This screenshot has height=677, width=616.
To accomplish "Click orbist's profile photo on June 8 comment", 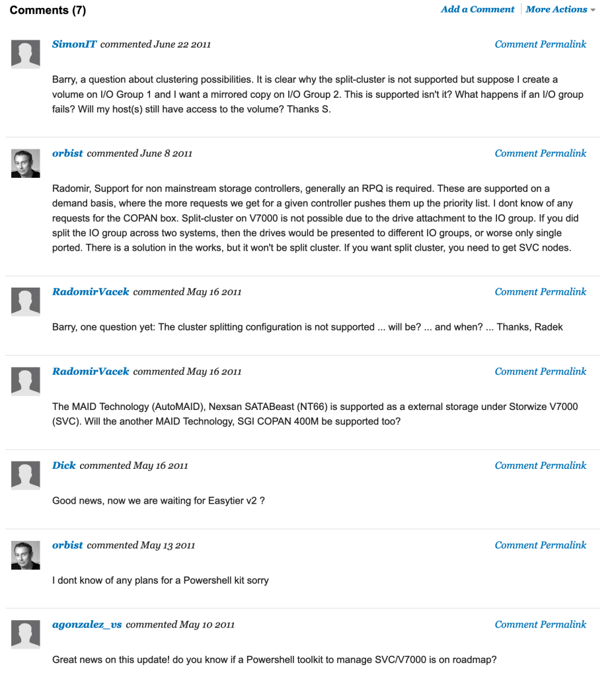I will point(26,163).
